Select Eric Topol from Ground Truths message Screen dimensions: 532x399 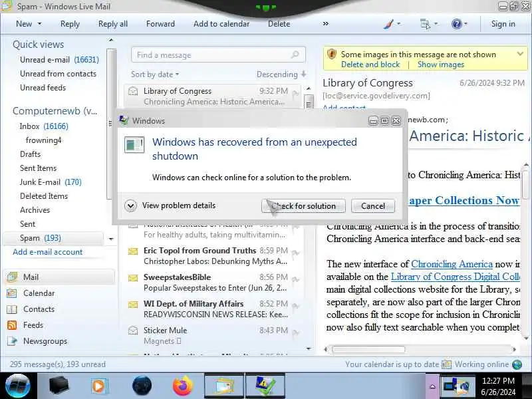click(213, 256)
